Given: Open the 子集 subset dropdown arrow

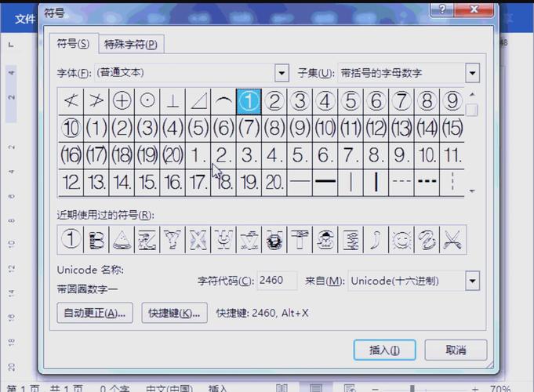Looking at the screenshot, I should 472,73.
